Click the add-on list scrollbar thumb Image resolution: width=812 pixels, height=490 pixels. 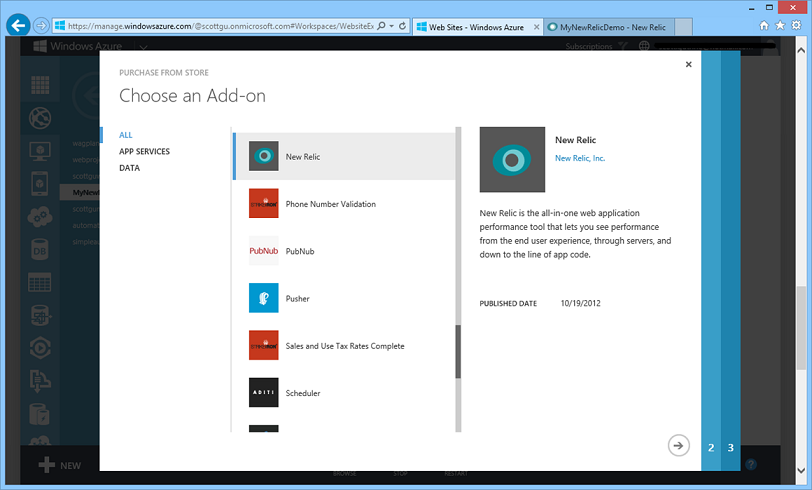coord(458,352)
